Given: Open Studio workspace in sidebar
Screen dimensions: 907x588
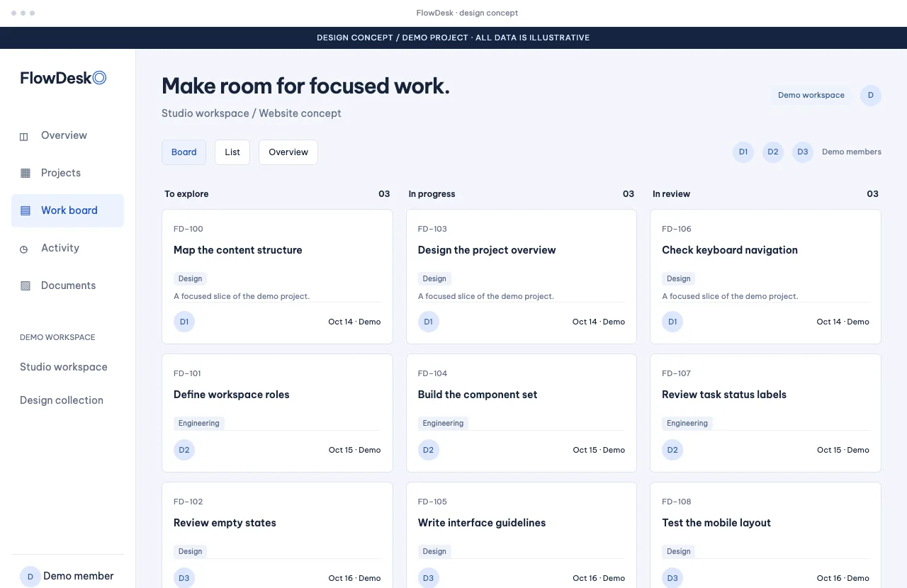Looking at the screenshot, I should click(x=64, y=367).
